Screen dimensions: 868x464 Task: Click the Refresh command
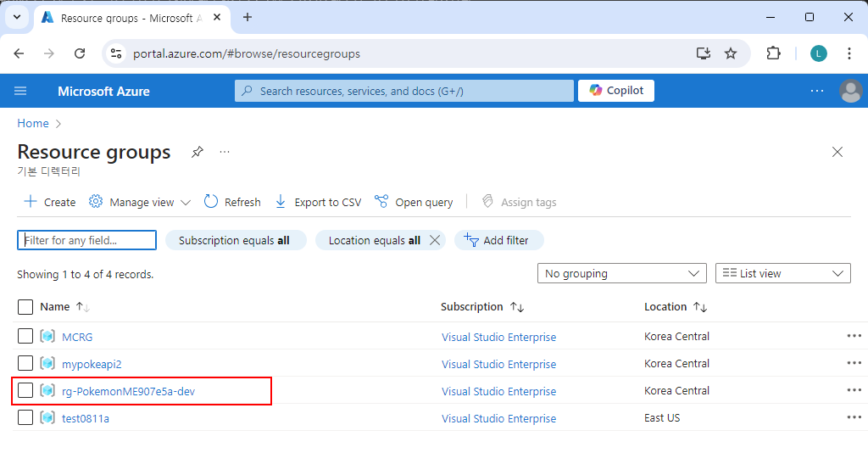tap(232, 202)
